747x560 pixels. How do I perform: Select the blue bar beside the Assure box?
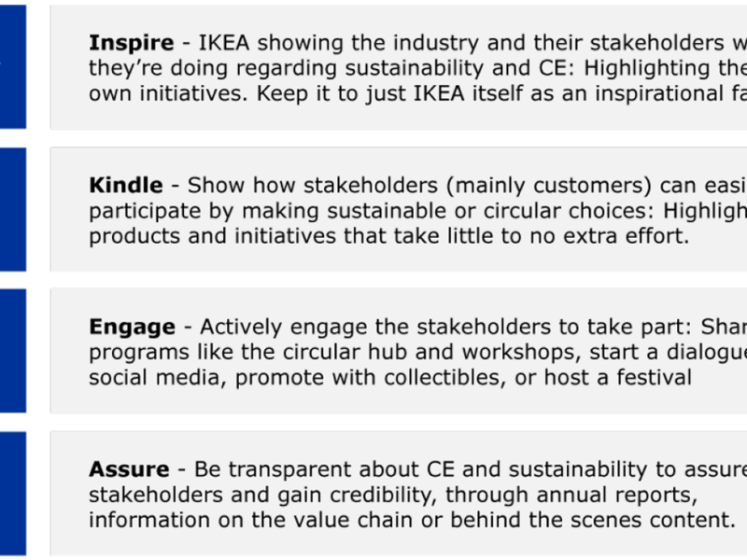[12, 493]
